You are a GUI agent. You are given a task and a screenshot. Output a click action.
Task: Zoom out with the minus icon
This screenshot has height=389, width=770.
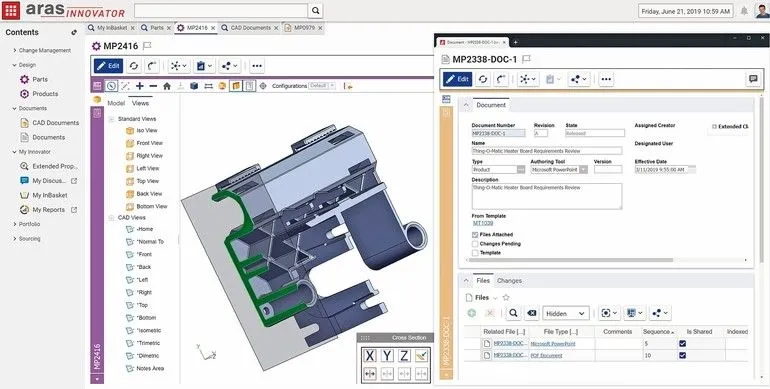click(x=153, y=86)
